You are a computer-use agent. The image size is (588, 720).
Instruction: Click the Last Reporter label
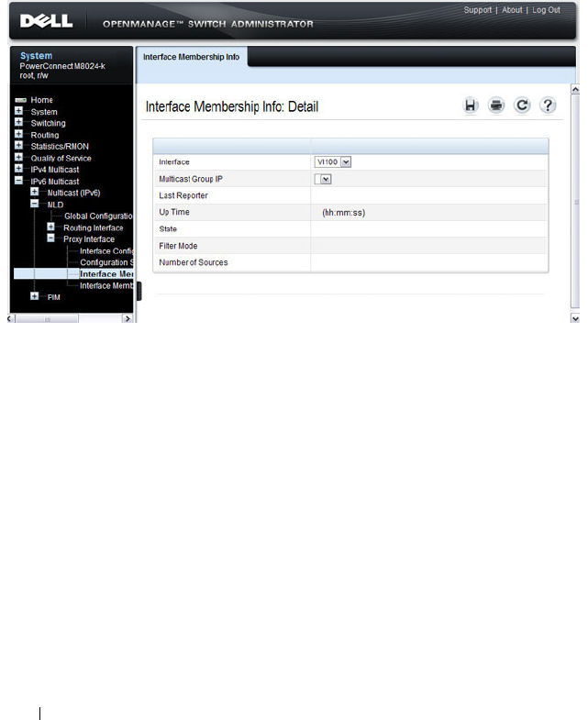point(183,195)
